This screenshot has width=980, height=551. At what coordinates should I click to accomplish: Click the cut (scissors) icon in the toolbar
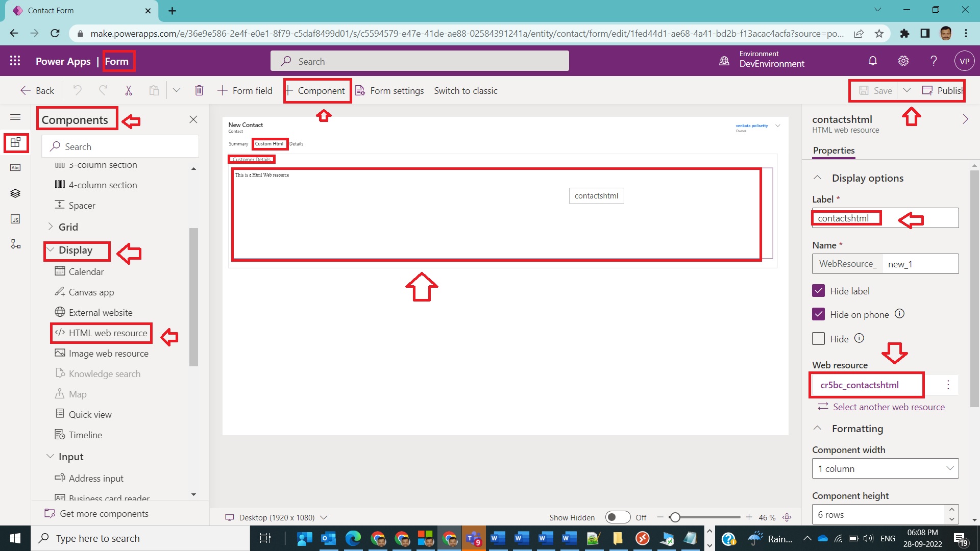(x=129, y=90)
